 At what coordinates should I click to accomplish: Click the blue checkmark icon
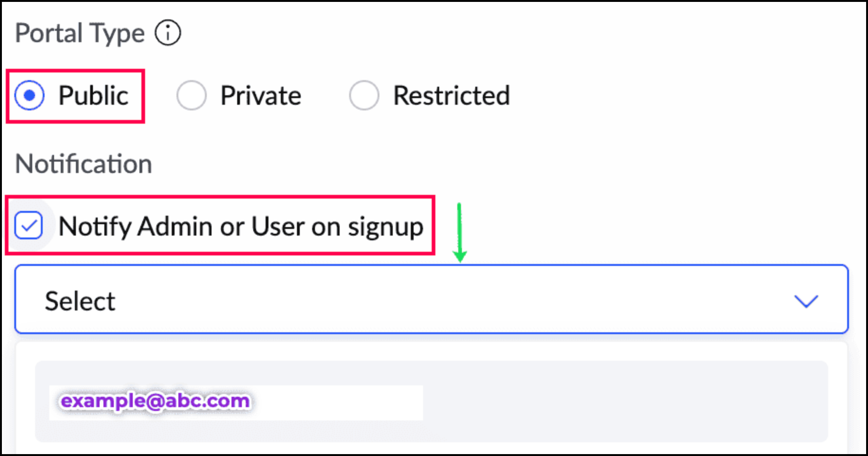(x=28, y=226)
